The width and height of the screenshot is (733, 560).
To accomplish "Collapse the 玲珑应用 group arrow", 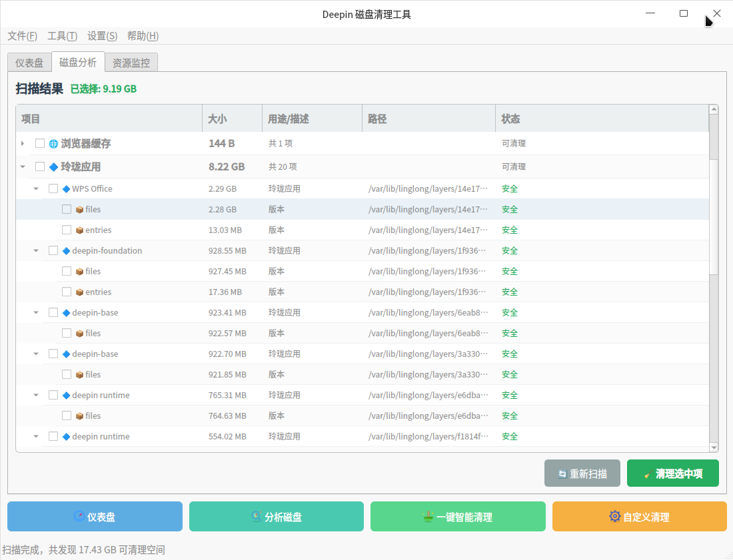I will 23,167.
